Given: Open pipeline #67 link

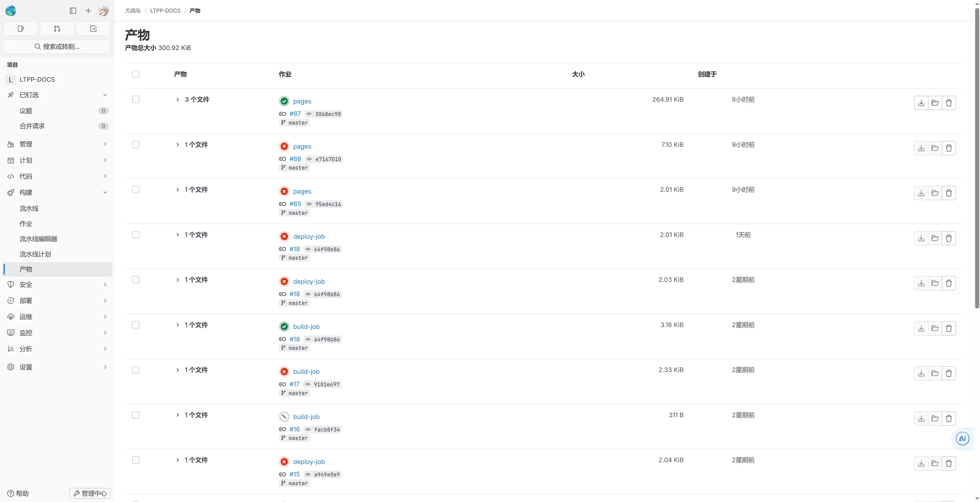Looking at the screenshot, I should 295,114.
